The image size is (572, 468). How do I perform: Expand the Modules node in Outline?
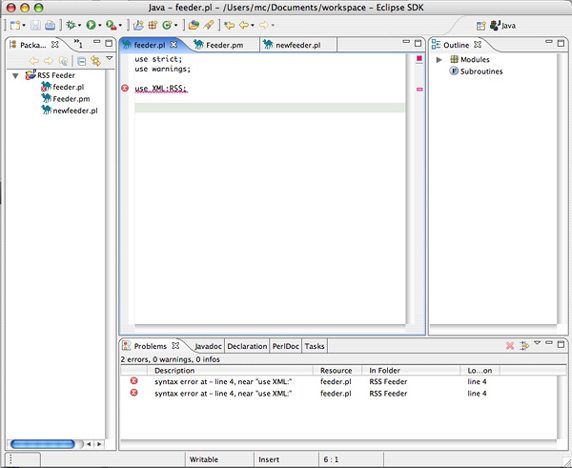click(439, 59)
